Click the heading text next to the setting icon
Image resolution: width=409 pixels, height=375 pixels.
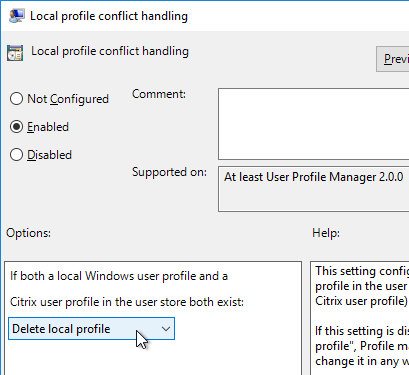pos(110,51)
